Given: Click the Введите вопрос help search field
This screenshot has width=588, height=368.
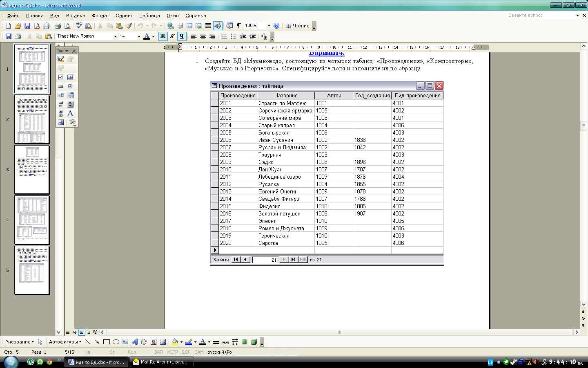Looking at the screenshot, I should pyautogui.click(x=541, y=15).
